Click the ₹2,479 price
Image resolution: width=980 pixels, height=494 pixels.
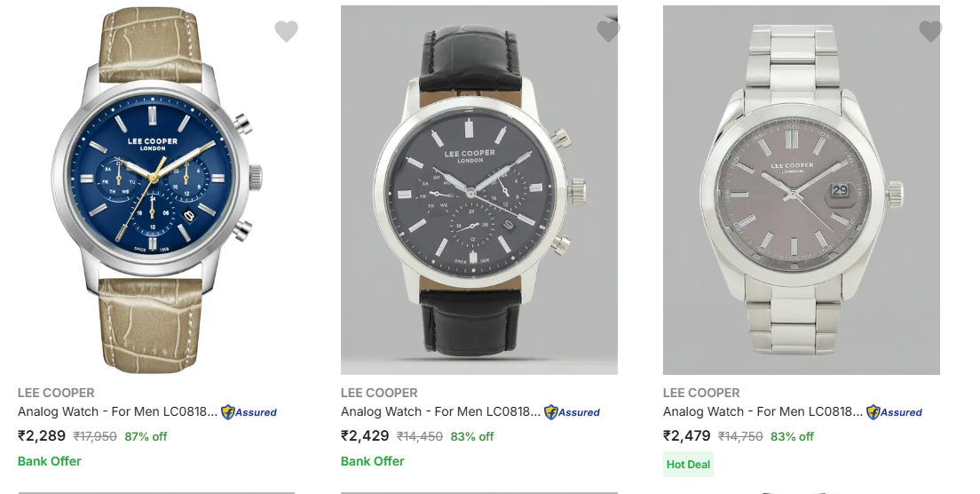(x=687, y=436)
